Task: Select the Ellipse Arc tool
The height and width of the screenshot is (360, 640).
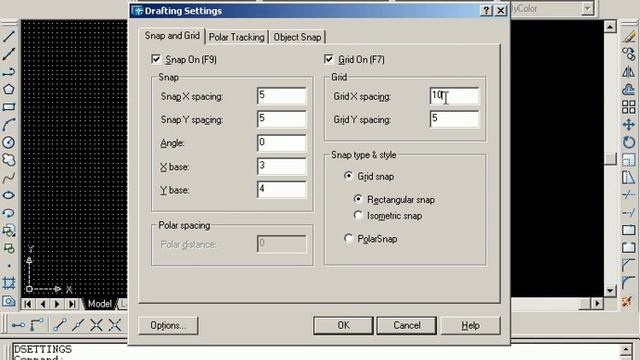Action: tap(9, 213)
